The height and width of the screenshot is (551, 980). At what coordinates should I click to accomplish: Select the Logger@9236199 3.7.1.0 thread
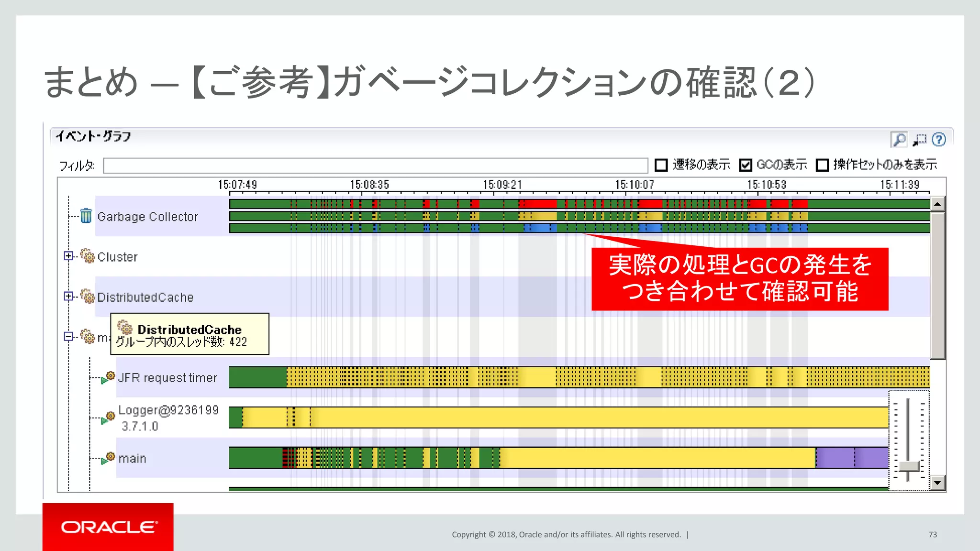point(168,418)
